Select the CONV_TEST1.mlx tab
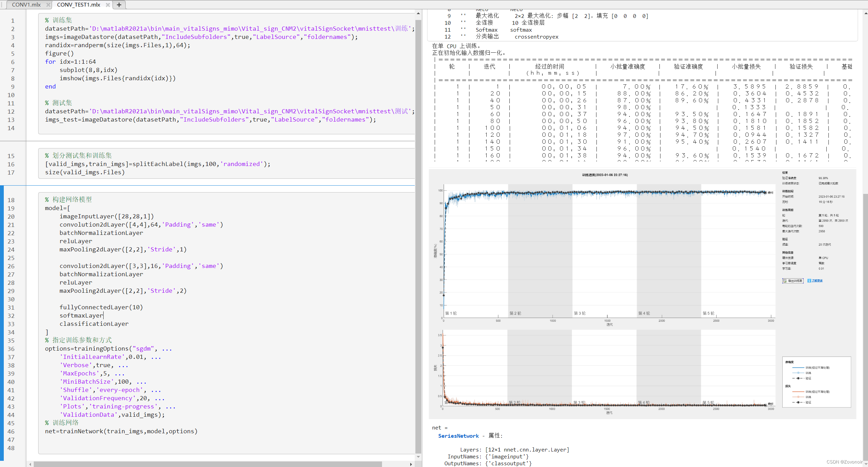The image size is (868, 467). click(x=78, y=4)
